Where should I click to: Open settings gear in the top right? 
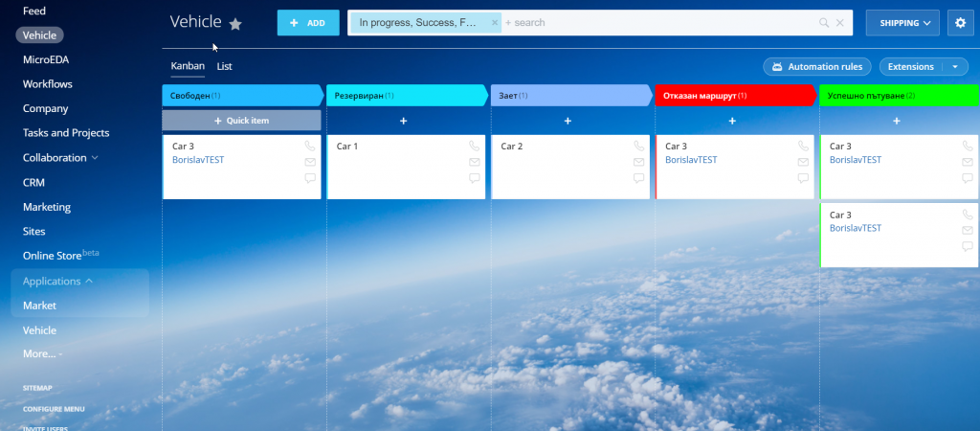pyautogui.click(x=958, y=23)
